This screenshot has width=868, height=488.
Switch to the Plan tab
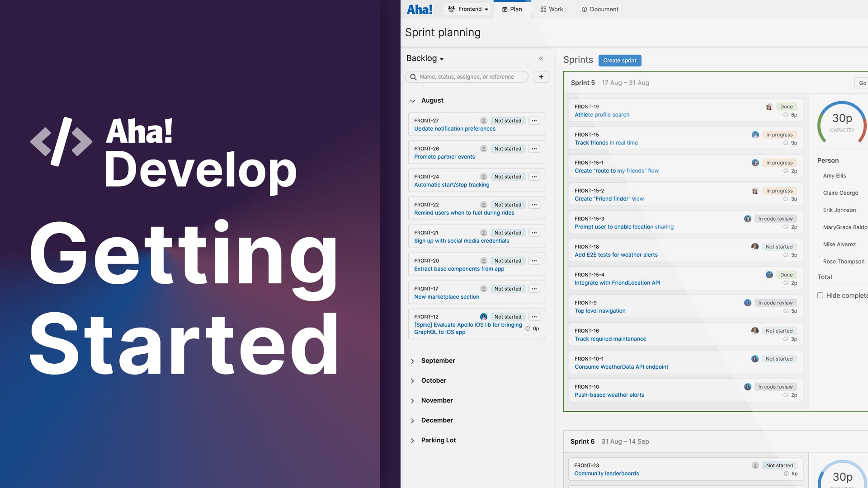(x=512, y=9)
